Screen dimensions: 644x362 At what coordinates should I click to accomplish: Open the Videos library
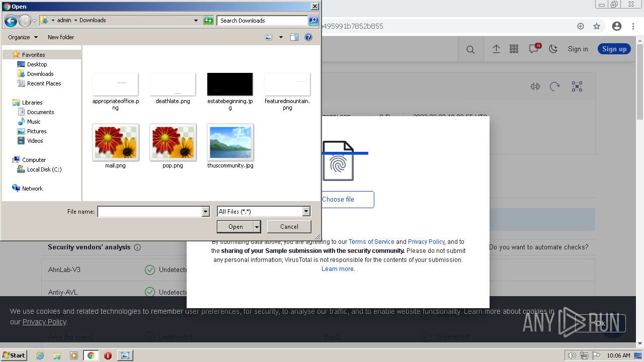pyautogui.click(x=35, y=141)
